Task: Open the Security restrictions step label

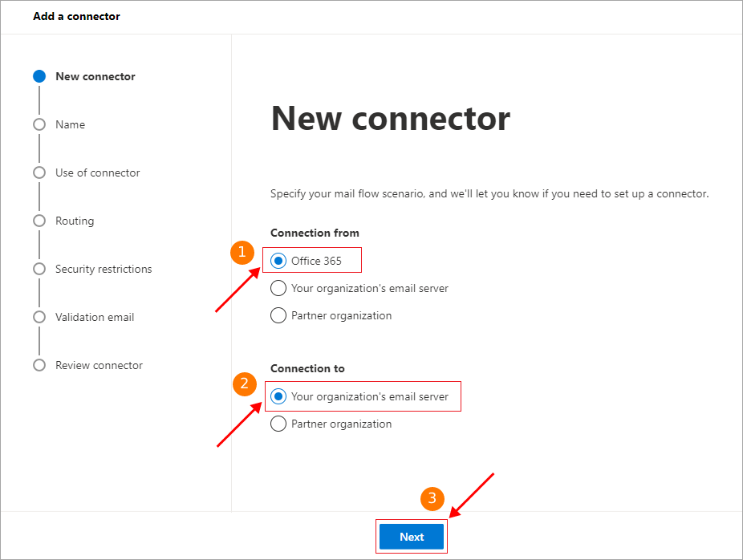Action: coord(104,269)
